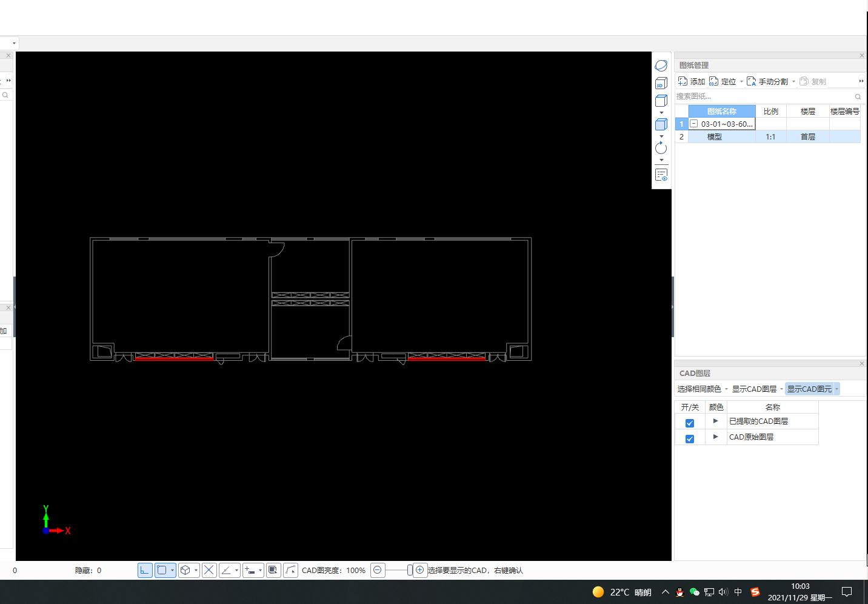
Task: Click the 楼层编号 column header
Action: pos(845,111)
